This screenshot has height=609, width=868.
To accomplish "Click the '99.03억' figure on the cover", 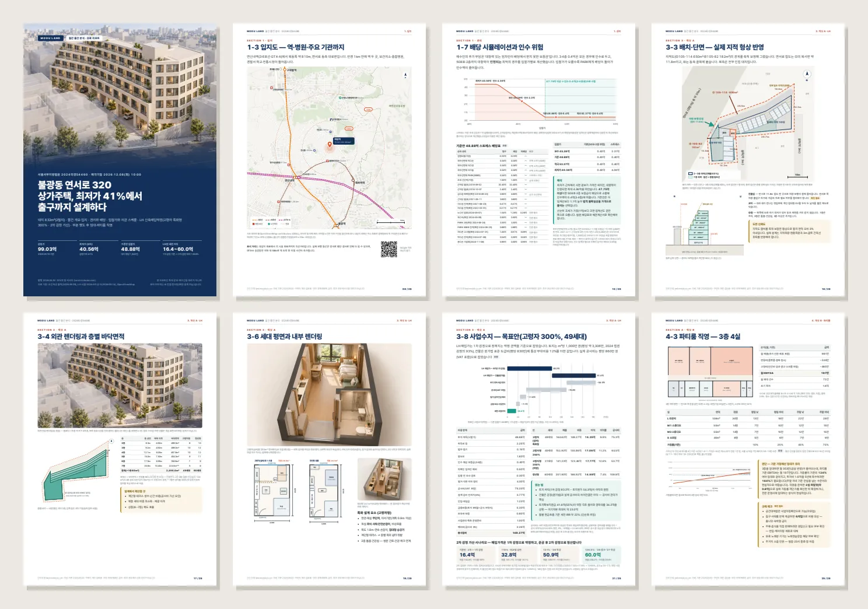I will point(47,249).
